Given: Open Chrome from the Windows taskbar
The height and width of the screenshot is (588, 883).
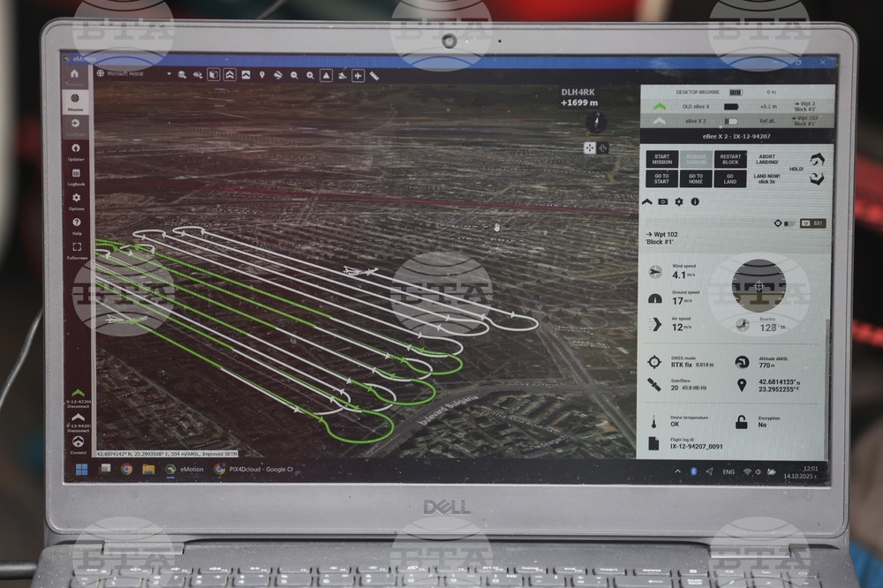Looking at the screenshot, I should pyautogui.click(x=126, y=469).
